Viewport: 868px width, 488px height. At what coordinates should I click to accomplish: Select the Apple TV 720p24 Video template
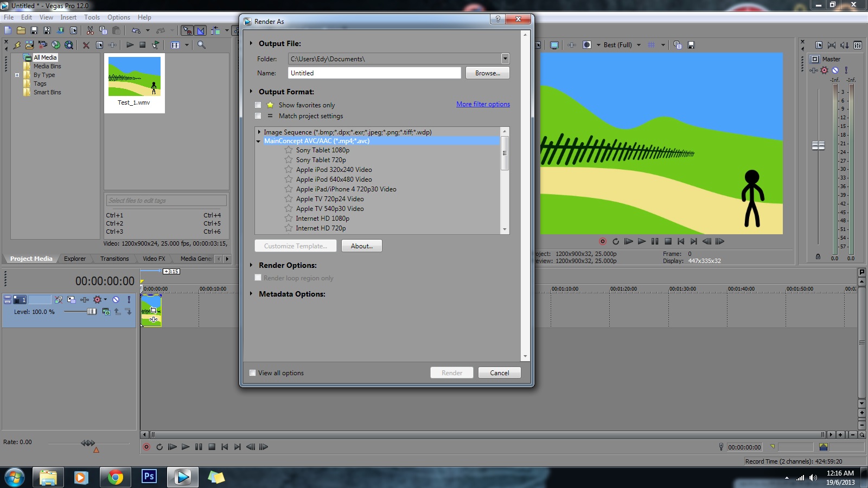[x=330, y=199]
